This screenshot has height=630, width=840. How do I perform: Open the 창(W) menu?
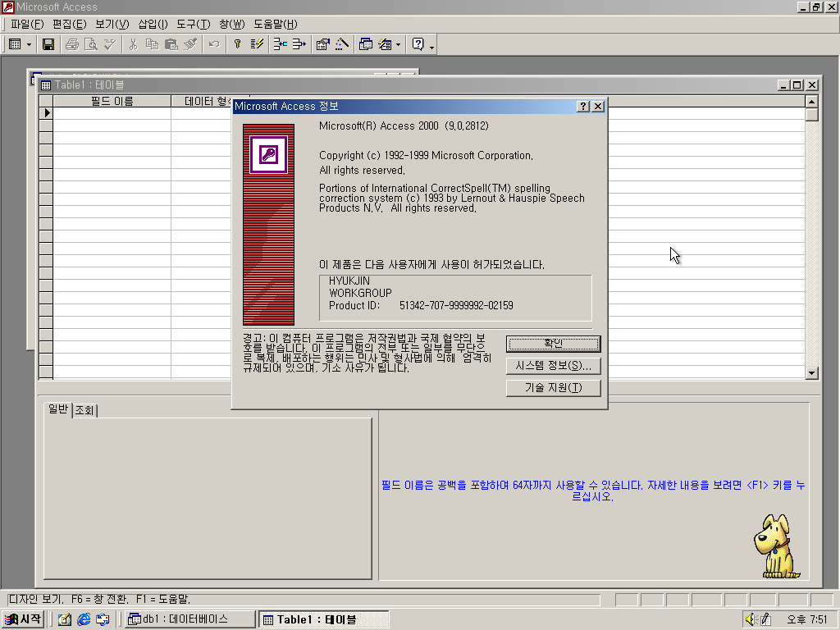click(231, 24)
